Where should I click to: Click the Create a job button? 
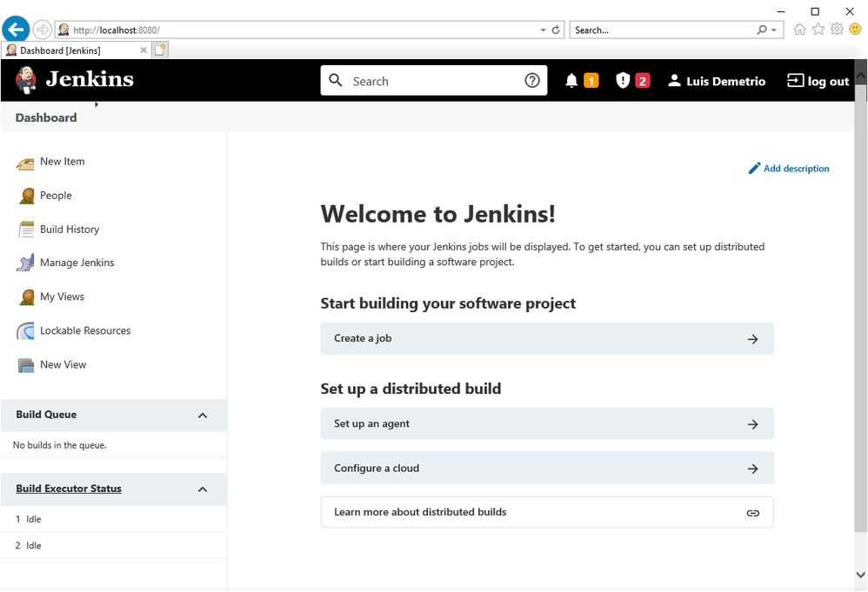547,339
